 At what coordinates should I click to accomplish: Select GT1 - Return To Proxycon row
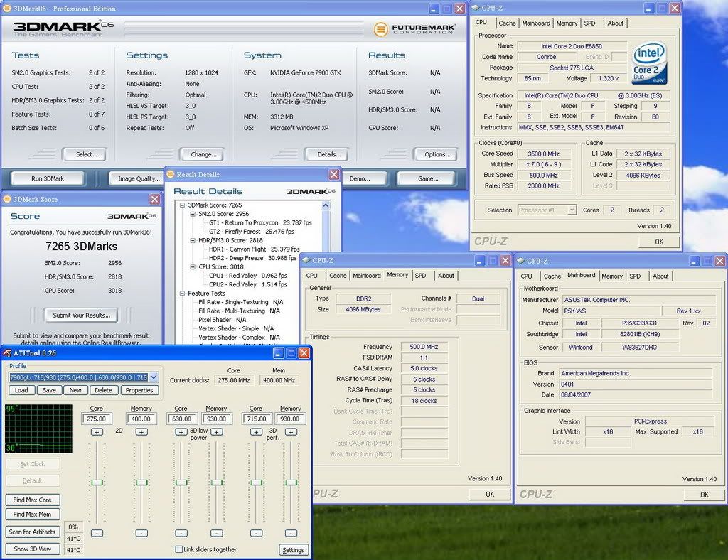(260, 222)
